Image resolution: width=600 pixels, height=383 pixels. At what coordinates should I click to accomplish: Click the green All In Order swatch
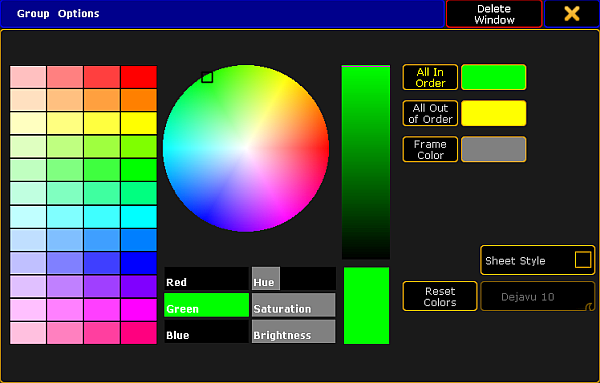494,77
